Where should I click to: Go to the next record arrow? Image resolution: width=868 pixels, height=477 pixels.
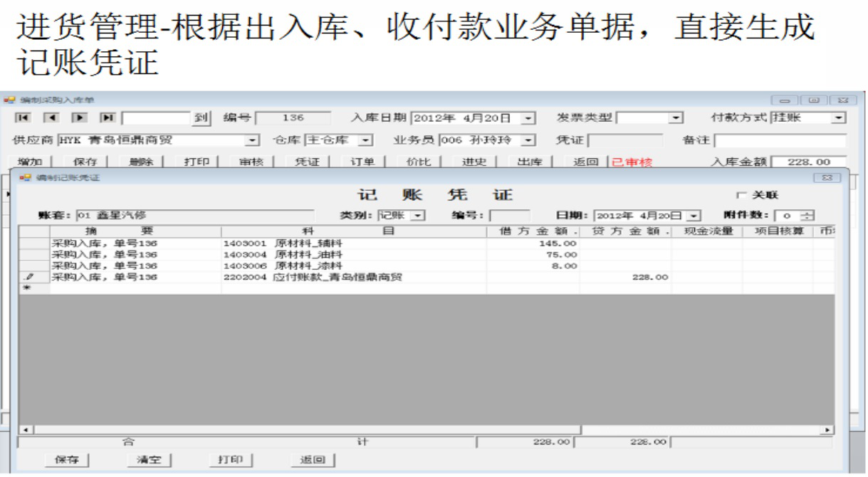(x=80, y=118)
